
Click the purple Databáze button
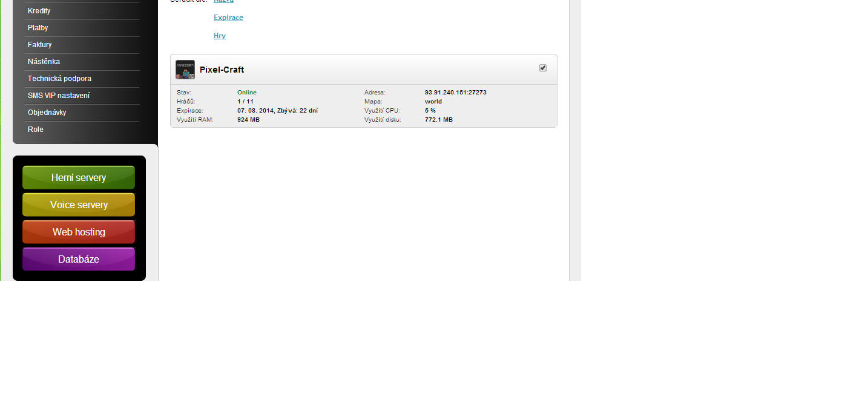pos(78,259)
